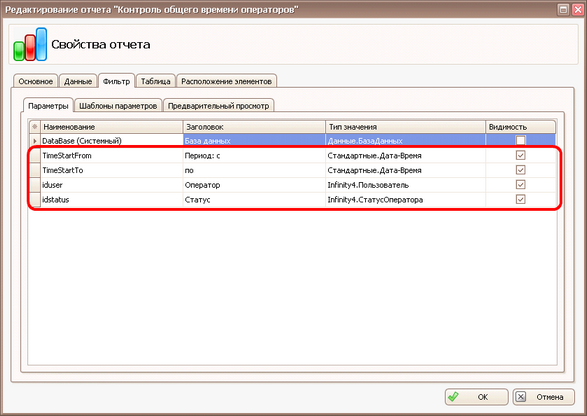Image resolution: width=587 pixels, height=416 pixels.
Task: Uncheck visibility for TimeStartFrom row
Action: click(520, 155)
